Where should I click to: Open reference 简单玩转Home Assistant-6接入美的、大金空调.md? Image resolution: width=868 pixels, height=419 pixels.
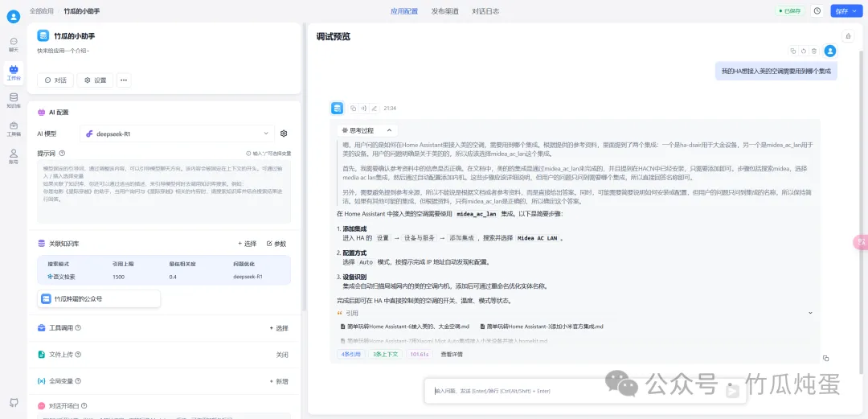point(406,327)
